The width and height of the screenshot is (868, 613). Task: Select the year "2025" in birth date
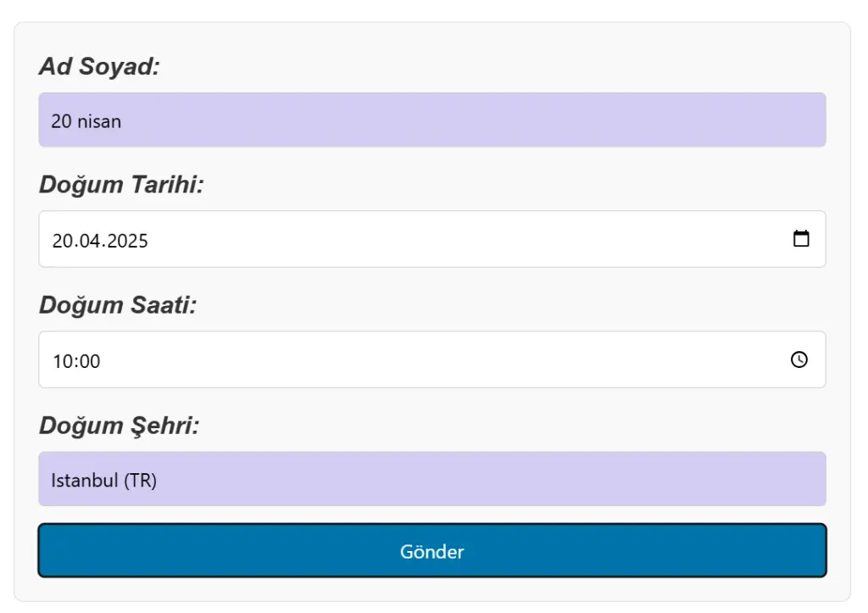[x=125, y=241]
